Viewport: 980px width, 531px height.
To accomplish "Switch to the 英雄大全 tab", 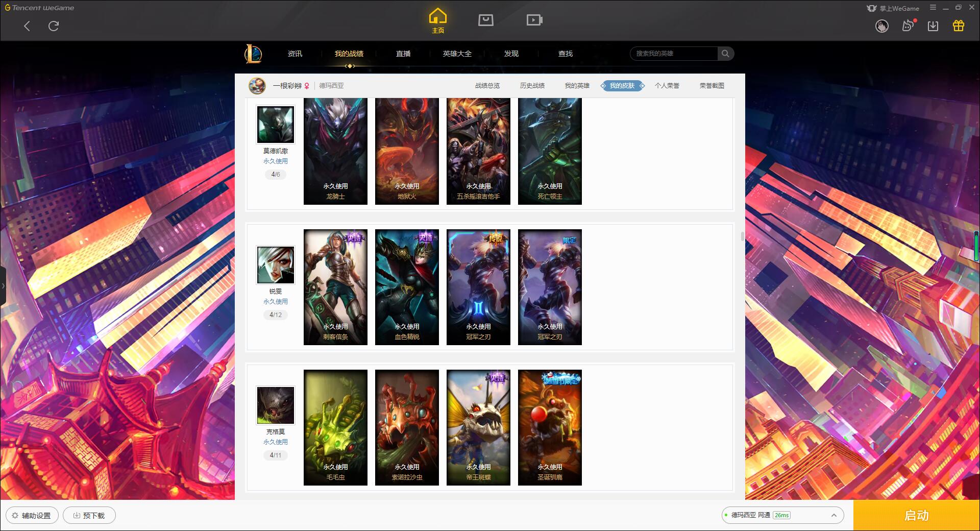I will (457, 54).
